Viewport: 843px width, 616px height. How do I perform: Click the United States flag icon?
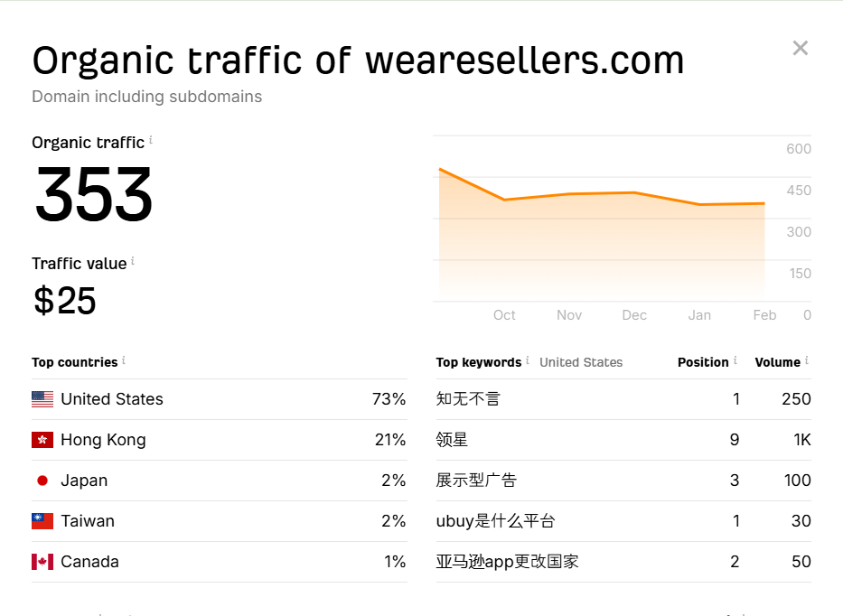pos(42,399)
